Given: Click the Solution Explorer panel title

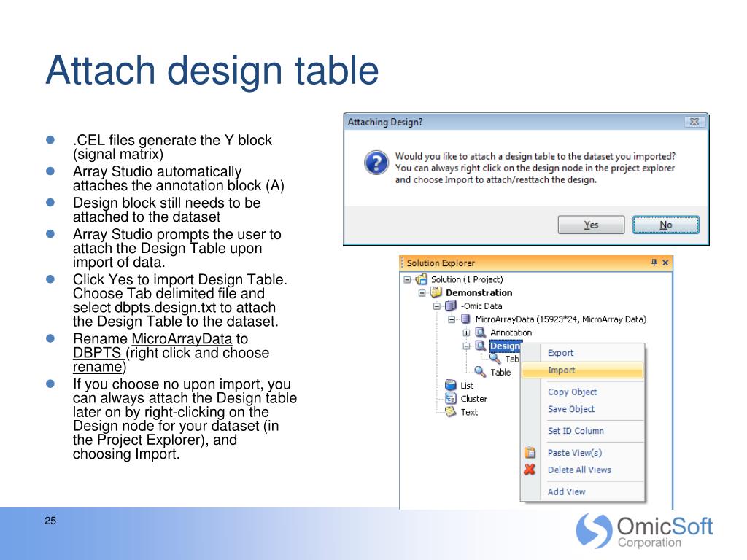Looking at the screenshot, I should click(x=441, y=262).
